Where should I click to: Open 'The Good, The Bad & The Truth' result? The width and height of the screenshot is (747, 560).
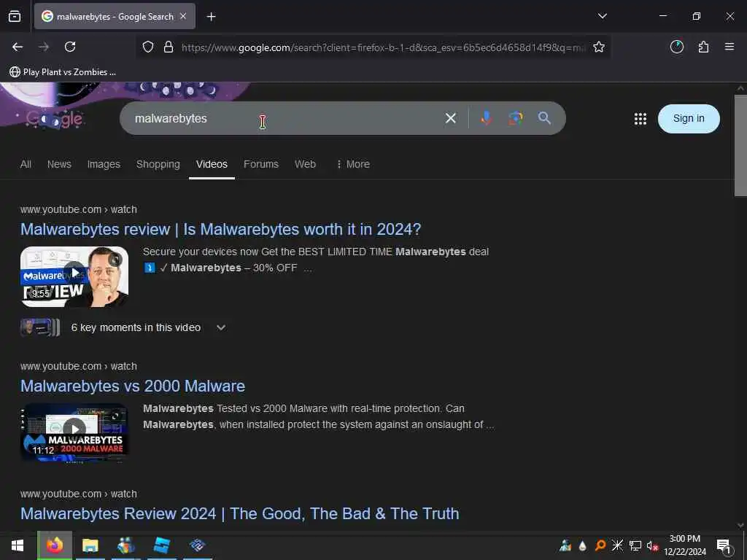pyautogui.click(x=239, y=514)
